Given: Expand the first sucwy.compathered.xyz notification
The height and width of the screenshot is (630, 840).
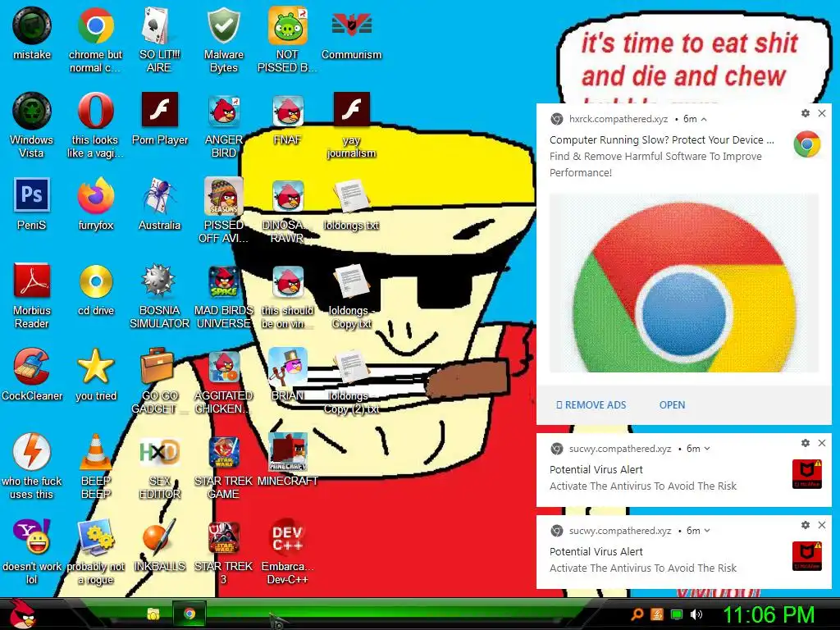Looking at the screenshot, I should [707, 449].
